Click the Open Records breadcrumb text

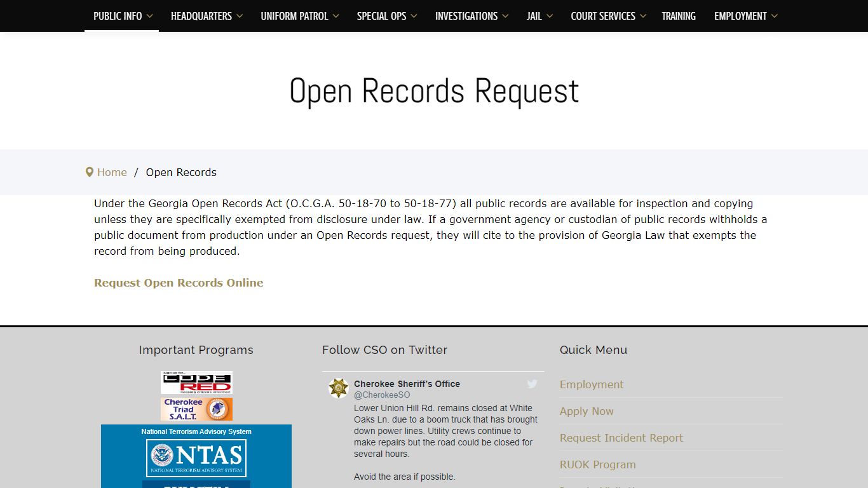pyautogui.click(x=181, y=172)
